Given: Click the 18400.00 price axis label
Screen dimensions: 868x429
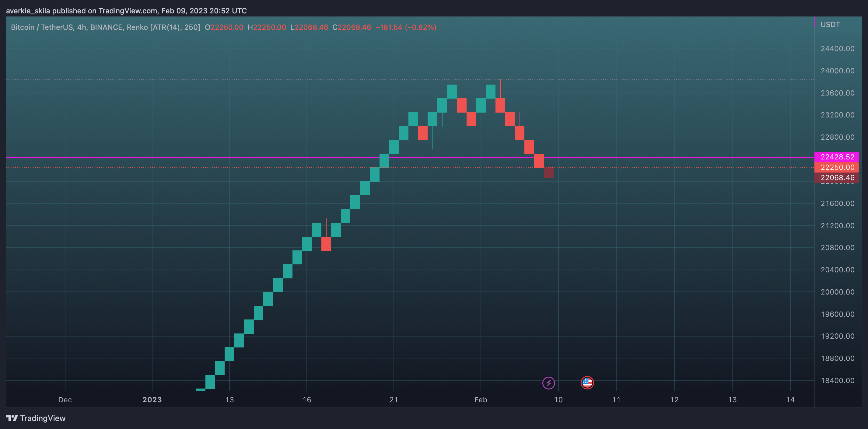Looking at the screenshot, I should (x=838, y=381).
